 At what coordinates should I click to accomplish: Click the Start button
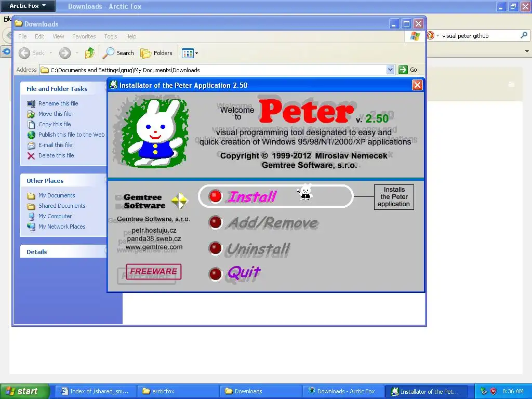(24, 391)
